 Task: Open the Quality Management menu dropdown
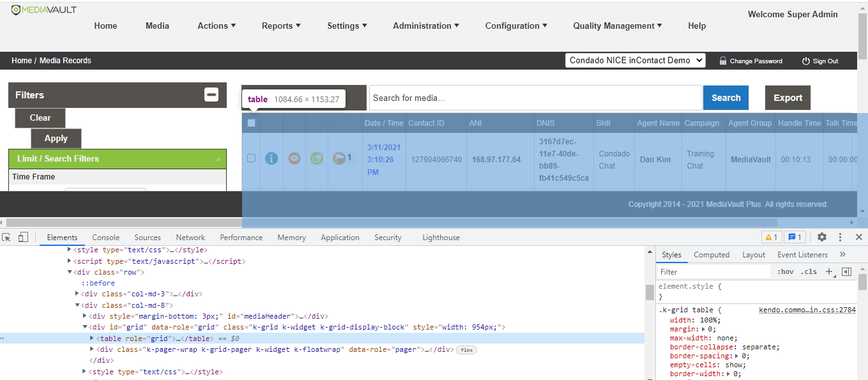[617, 26]
